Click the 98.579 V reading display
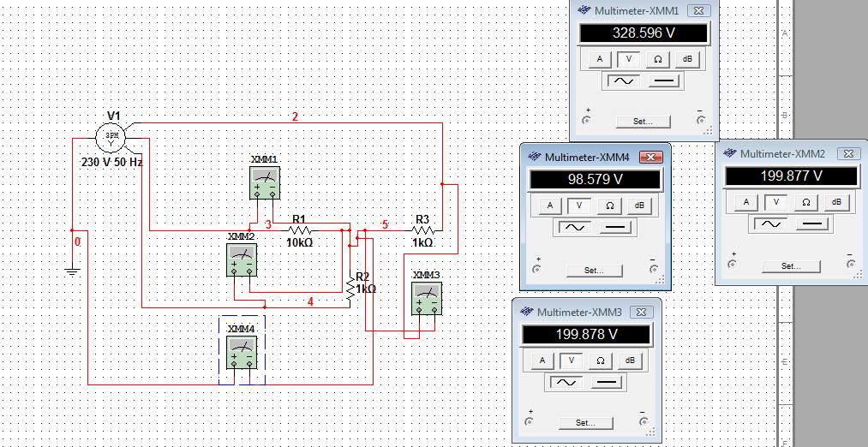 [x=595, y=180]
